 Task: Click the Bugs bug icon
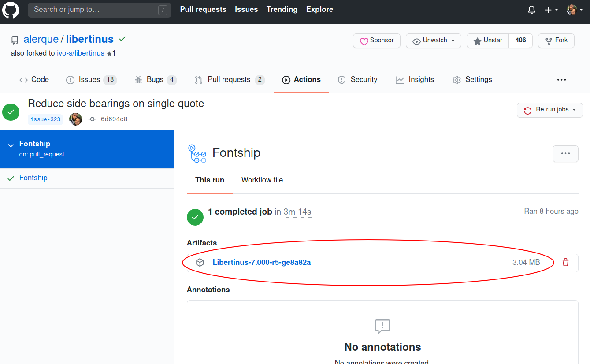tap(138, 80)
